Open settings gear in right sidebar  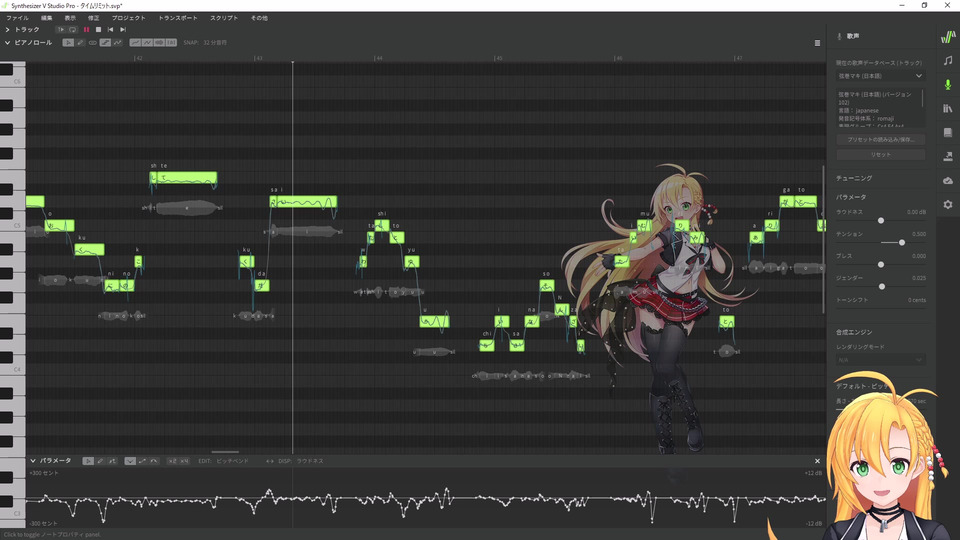point(948,204)
